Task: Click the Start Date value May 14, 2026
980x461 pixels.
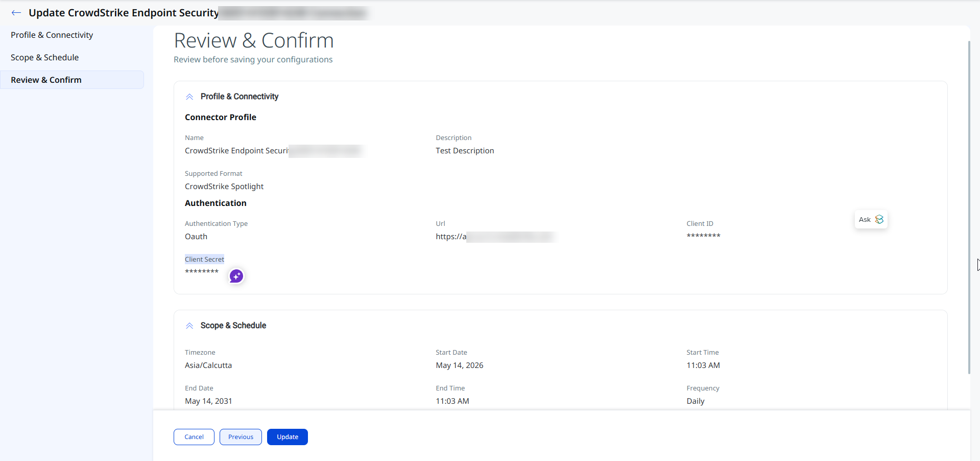Action: coord(460,365)
